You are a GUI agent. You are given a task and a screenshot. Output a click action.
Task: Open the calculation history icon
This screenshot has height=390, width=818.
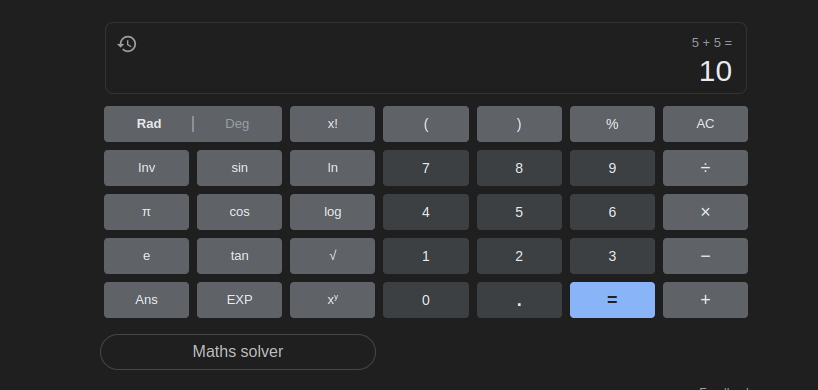pyautogui.click(x=127, y=44)
